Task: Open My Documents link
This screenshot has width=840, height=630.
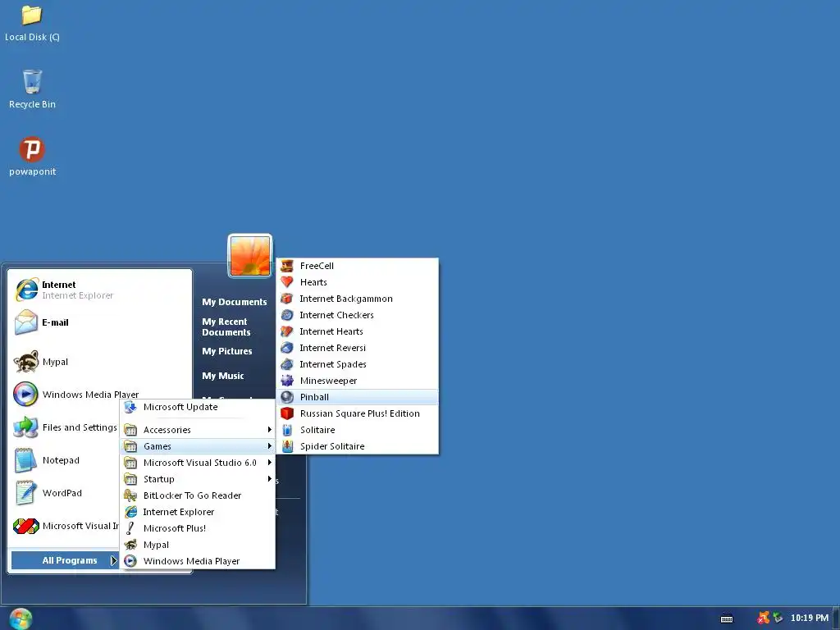Action: click(234, 302)
